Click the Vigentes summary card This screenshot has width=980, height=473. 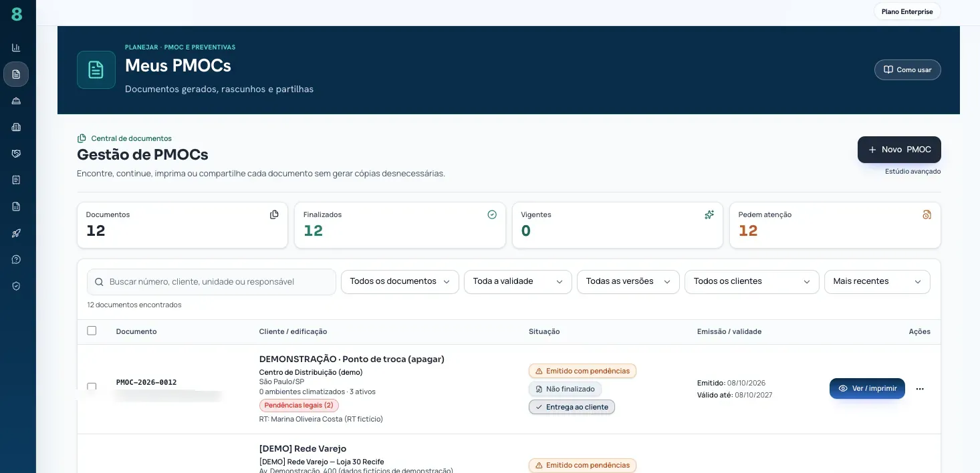[x=618, y=225]
